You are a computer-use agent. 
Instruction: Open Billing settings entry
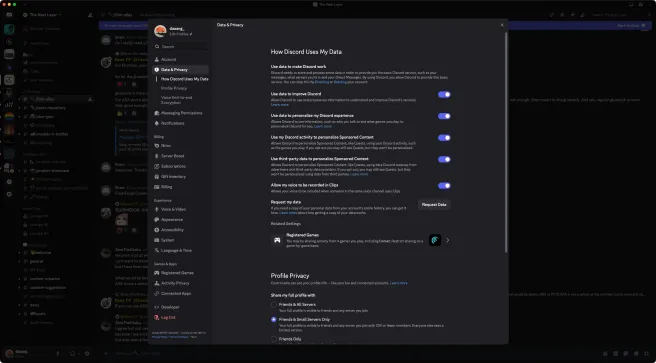(180, 187)
